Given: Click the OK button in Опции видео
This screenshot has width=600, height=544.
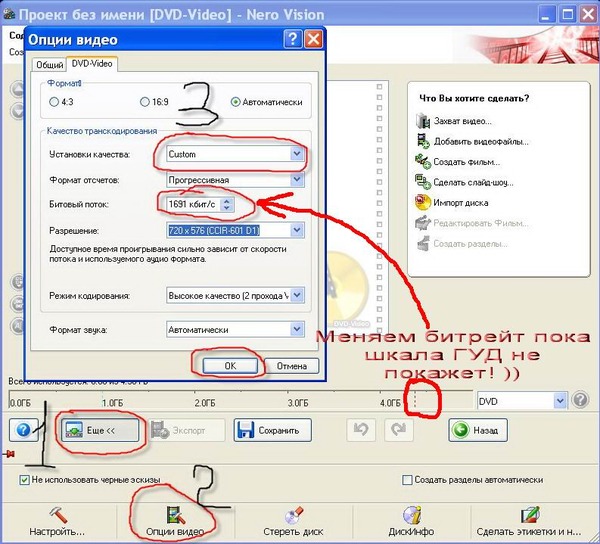Looking at the screenshot, I should tap(230, 366).
